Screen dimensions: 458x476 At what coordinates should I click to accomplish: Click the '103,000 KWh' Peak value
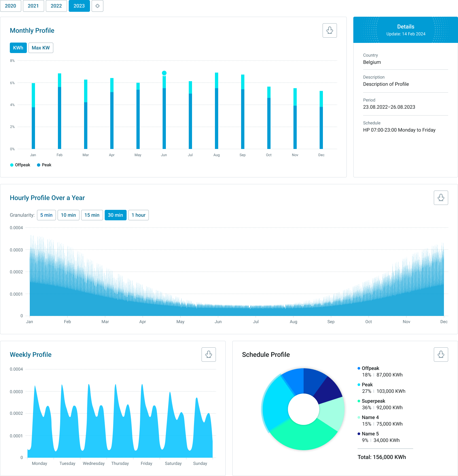point(391,391)
